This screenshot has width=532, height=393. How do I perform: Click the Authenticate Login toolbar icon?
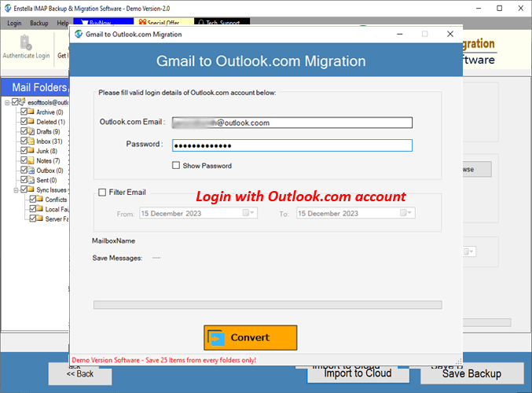pos(26,42)
